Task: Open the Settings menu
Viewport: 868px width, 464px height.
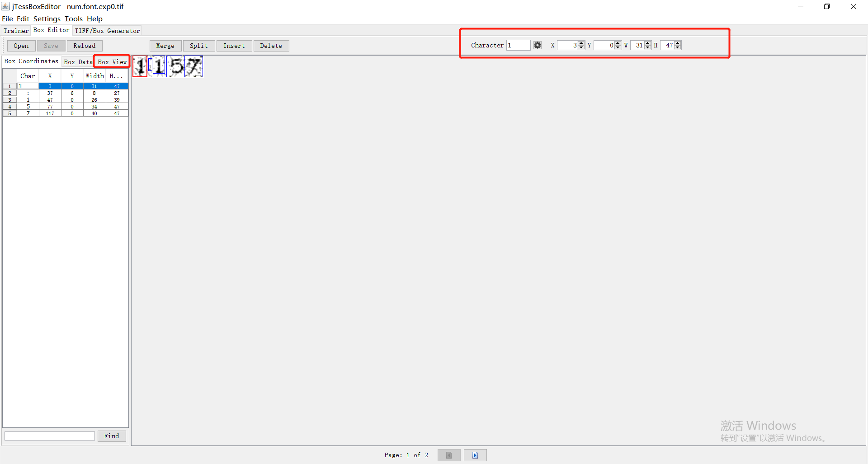Action: tap(47, 19)
